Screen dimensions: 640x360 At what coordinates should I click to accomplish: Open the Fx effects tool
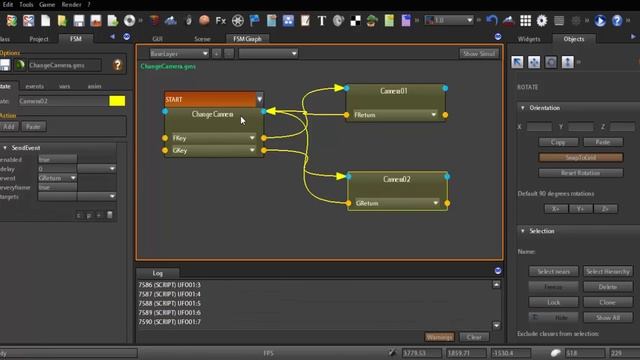(221, 20)
